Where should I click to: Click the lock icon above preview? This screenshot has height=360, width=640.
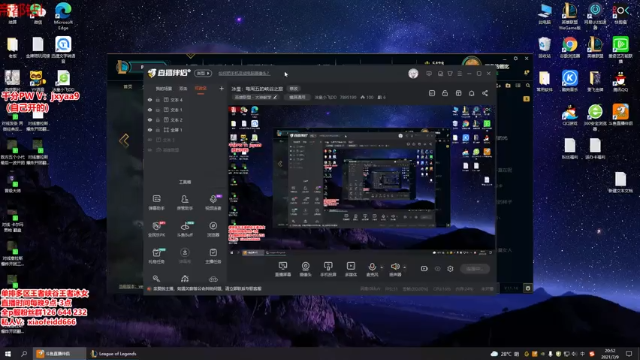tap(445, 93)
